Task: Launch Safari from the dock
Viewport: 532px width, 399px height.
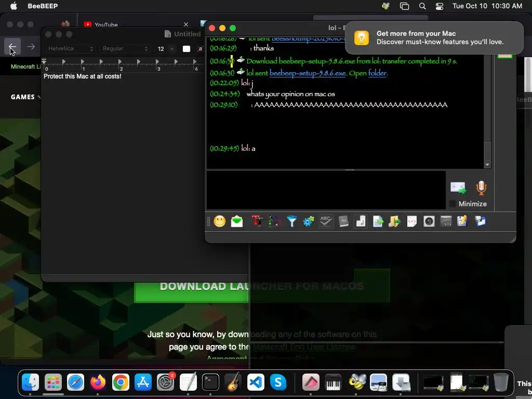Action: 75,382
